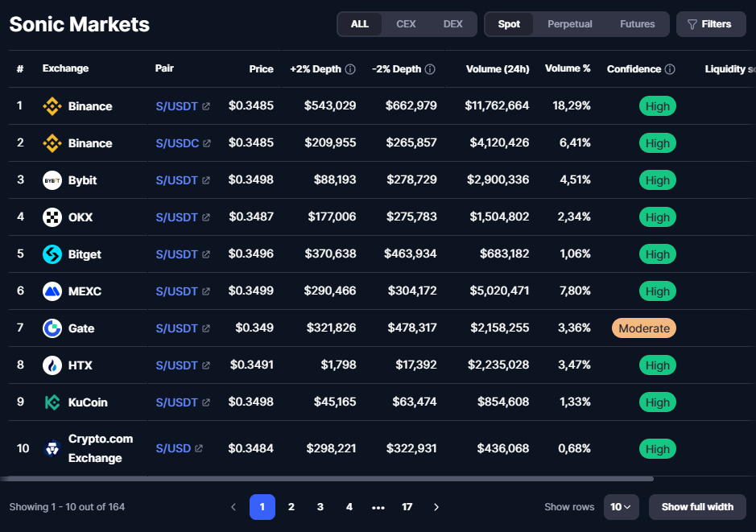Image resolution: width=756 pixels, height=532 pixels.
Task: Open the S/USDC pair link for Binance
Action: click(177, 143)
